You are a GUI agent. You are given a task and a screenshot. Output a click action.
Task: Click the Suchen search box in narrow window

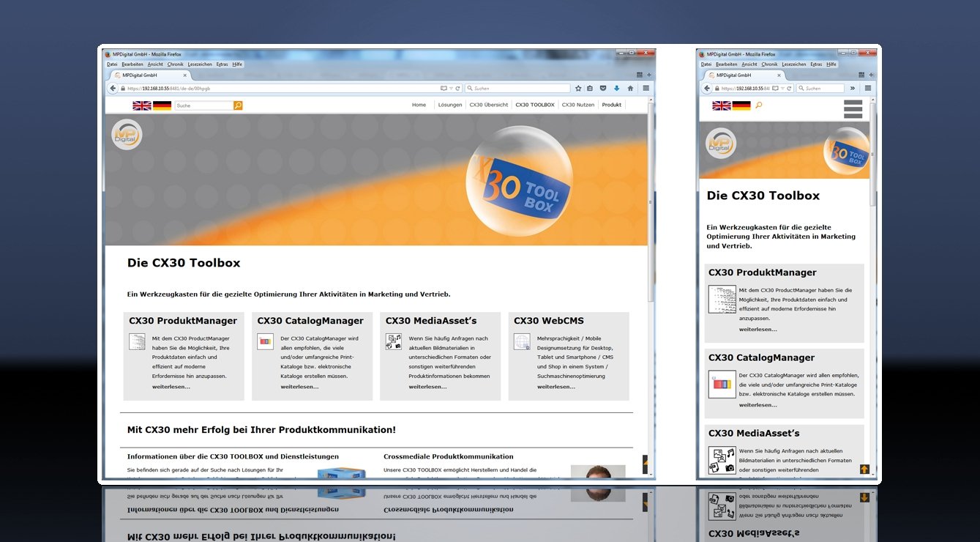coord(820,88)
